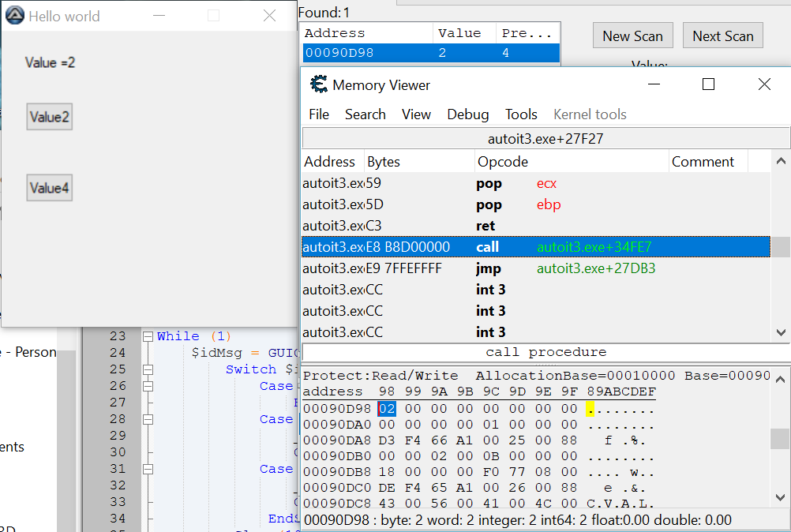
Task: Collapse the While (1) fold at line 23
Action: [x=148, y=336]
